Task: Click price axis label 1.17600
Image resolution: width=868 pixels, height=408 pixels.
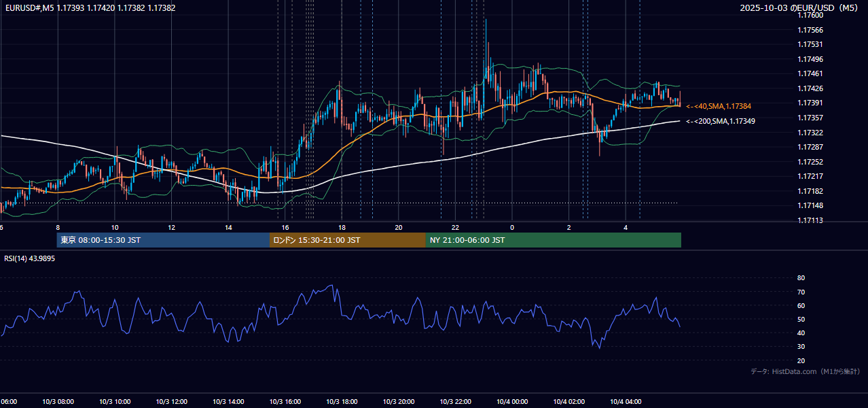Action: pos(810,15)
